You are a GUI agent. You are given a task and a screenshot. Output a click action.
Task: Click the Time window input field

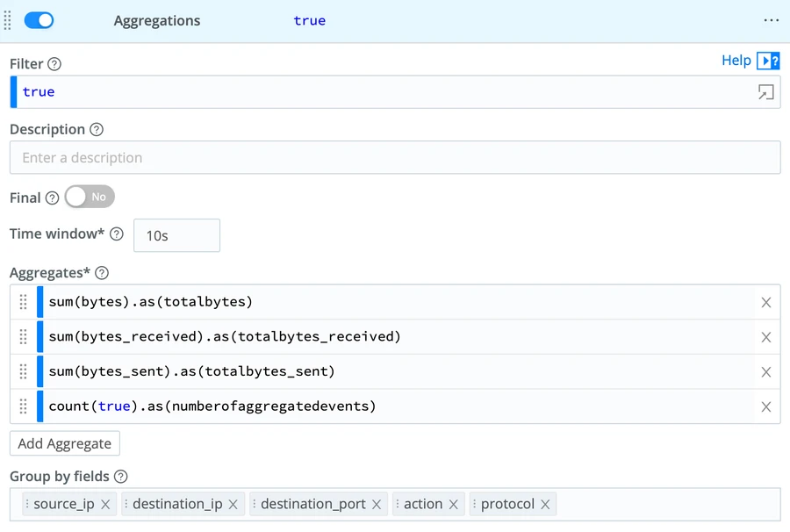(176, 235)
